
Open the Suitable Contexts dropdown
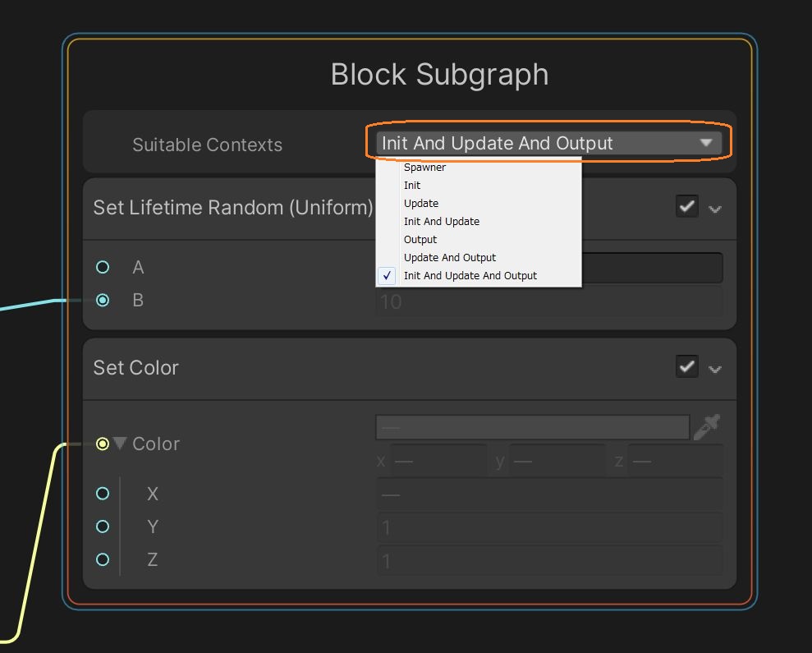[x=549, y=143]
